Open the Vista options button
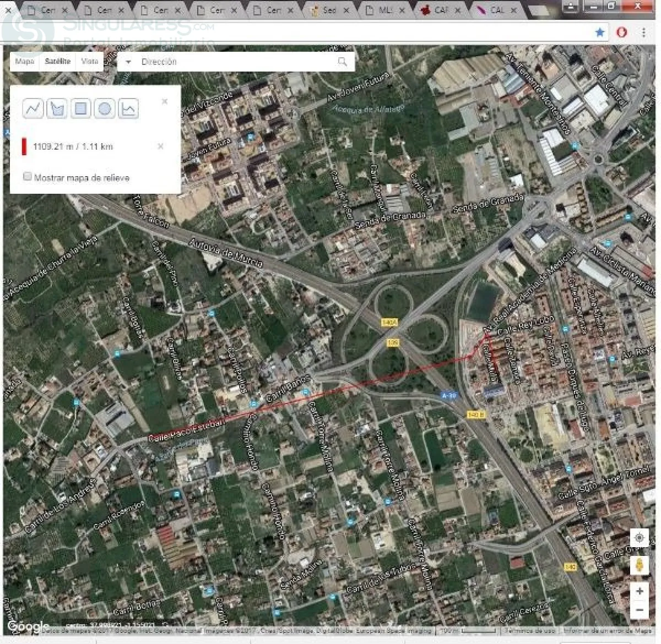 pos(90,61)
